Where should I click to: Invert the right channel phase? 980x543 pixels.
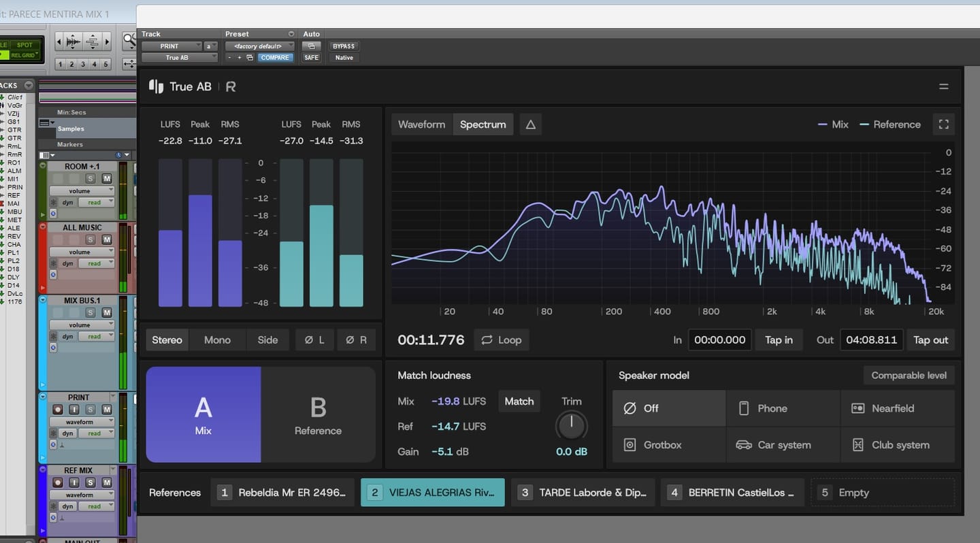tap(356, 340)
